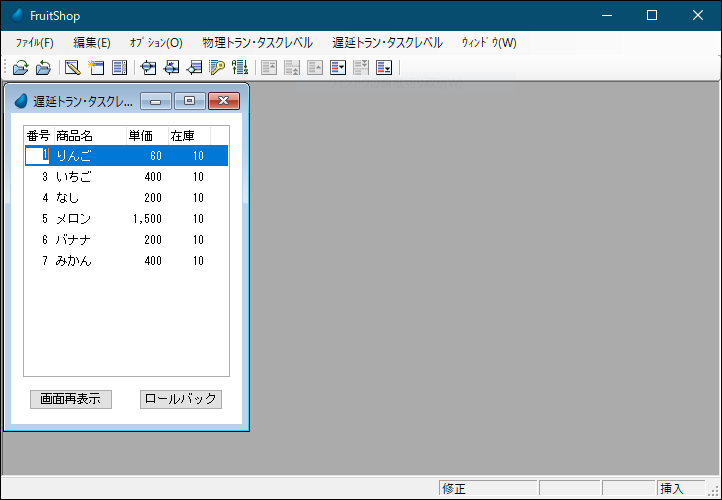The image size is (722, 500).
Task: Open the ファイル(F) menu
Action: pyautogui.click(x=34, y=43)
